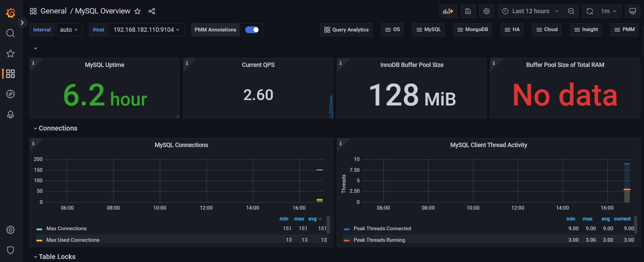Show info for MySQL Connections panel
The image size is (644, 262).
(x=33, y=143)
